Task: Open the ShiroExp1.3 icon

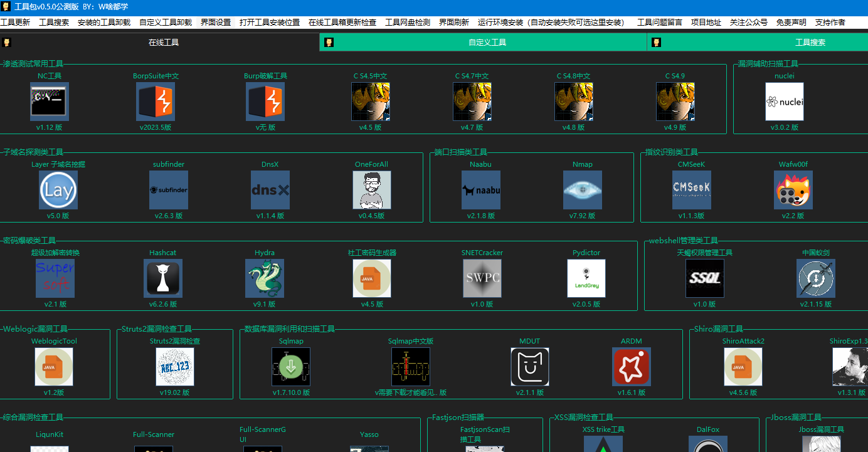Action: click(850, 367)
